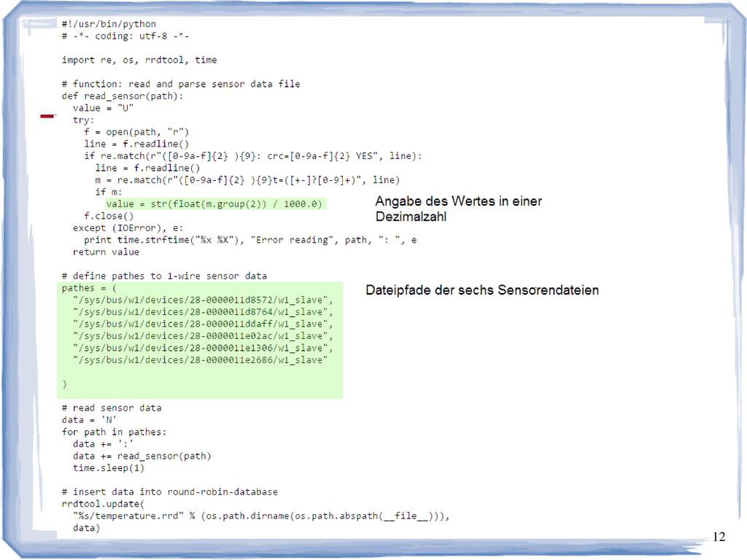Click the path containing '28-0000011d8572'
This screenshot has height=560, width=747.
(203, 300)
